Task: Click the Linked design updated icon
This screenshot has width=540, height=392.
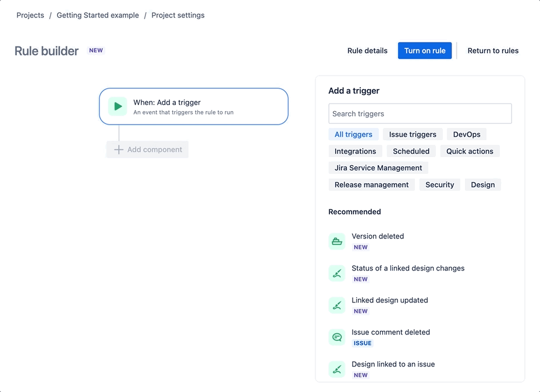Action: (337, 305)
